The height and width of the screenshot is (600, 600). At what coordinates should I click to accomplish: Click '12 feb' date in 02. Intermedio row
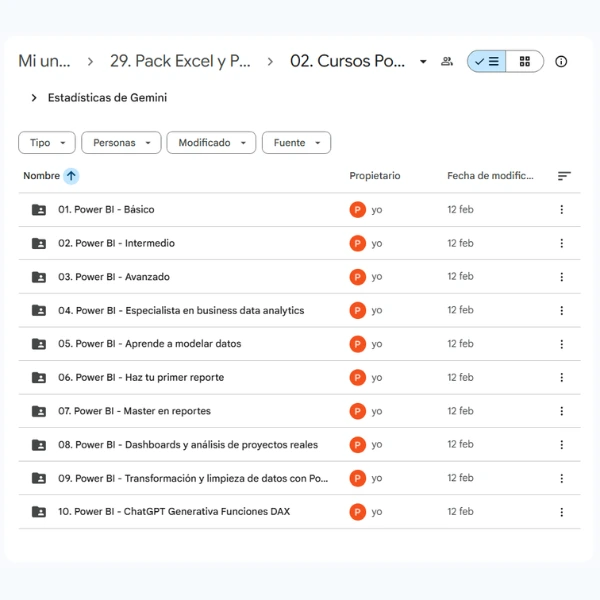point(460,243)
